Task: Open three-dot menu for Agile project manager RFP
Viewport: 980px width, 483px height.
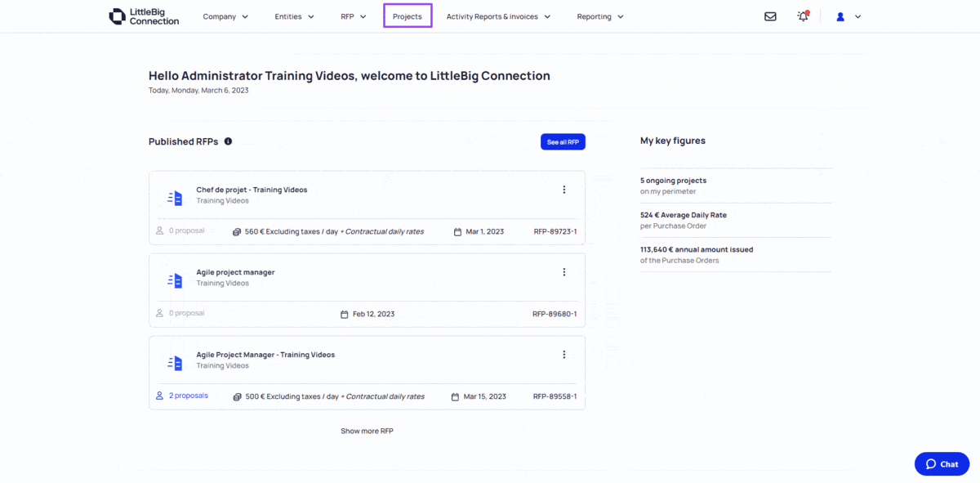Action: [x=563, y=272]
